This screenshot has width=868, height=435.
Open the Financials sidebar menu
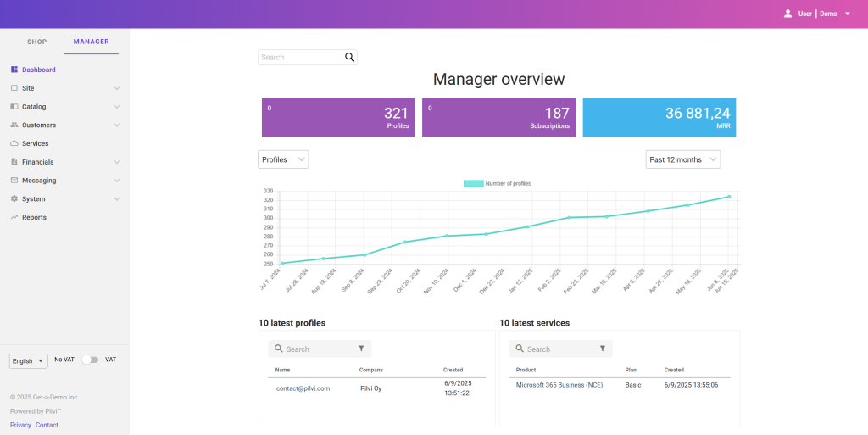point(38,162)
